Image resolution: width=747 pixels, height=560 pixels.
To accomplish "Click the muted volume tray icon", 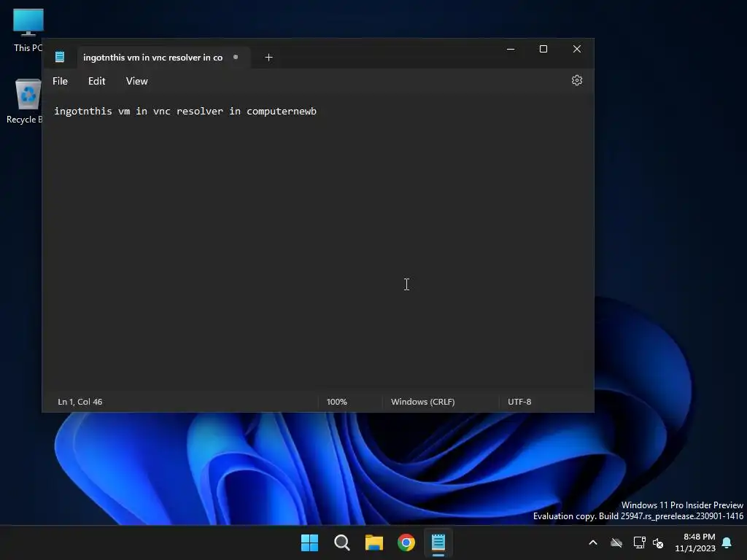I will click(658, 542).
